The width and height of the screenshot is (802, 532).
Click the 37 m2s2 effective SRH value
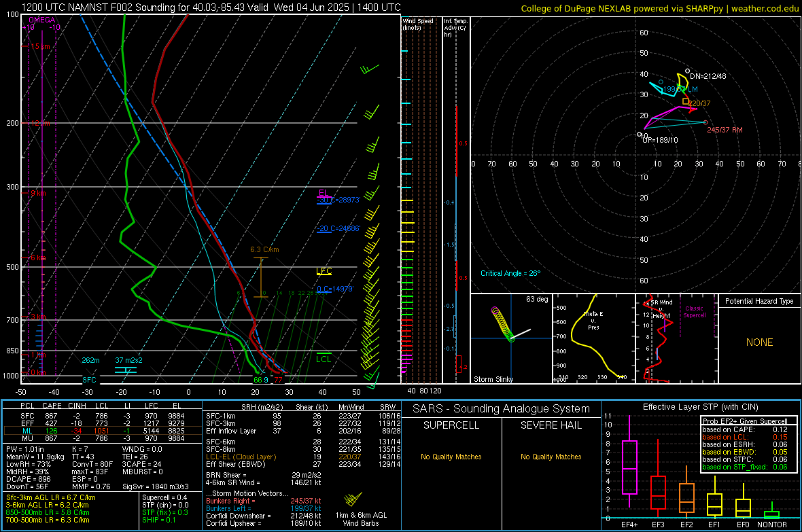(129, 360)
